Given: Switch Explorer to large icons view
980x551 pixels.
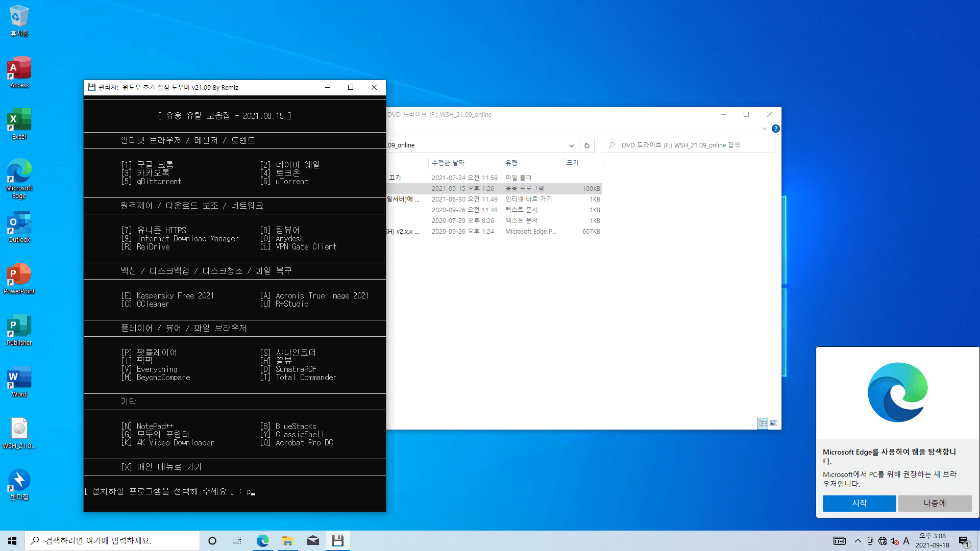Looking at the screenshot, I should [774, 423].
